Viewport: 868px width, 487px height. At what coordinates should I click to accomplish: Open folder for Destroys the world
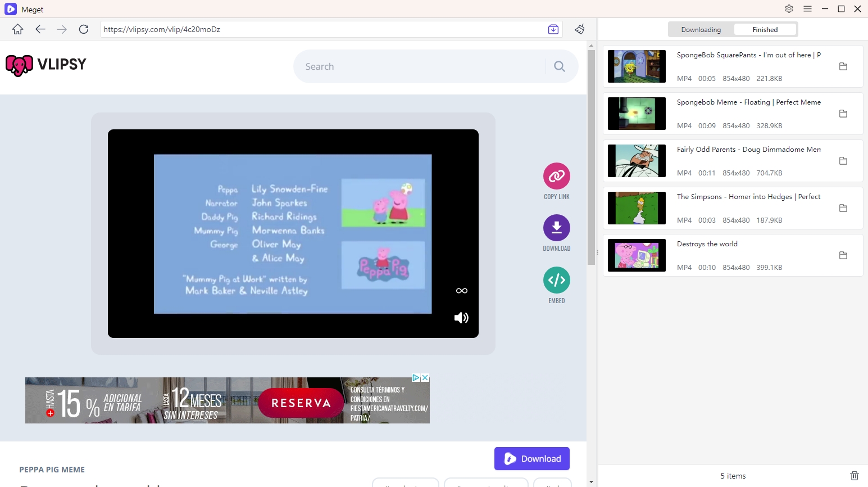843,255
